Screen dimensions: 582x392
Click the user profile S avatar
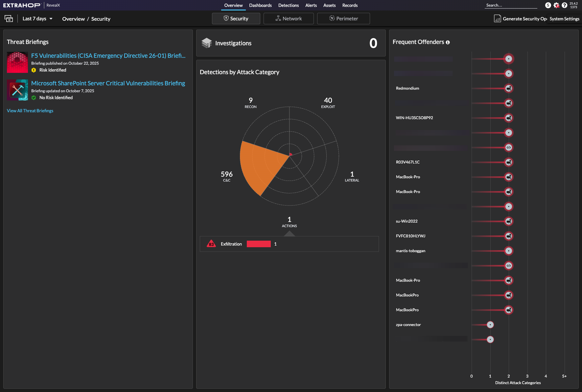pos(548,5)
